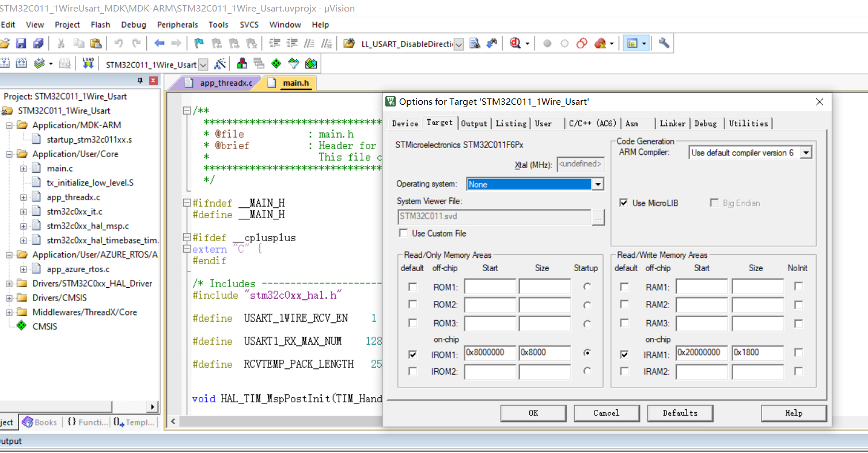Open the window layout toolbar icon

coord(633,43)
